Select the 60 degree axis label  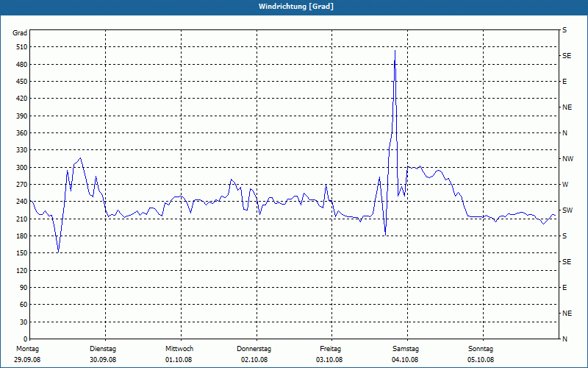coord(24,305)
